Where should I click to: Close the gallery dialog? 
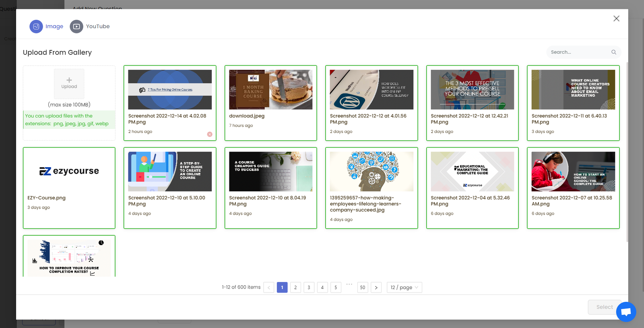[x=616, y=19]
